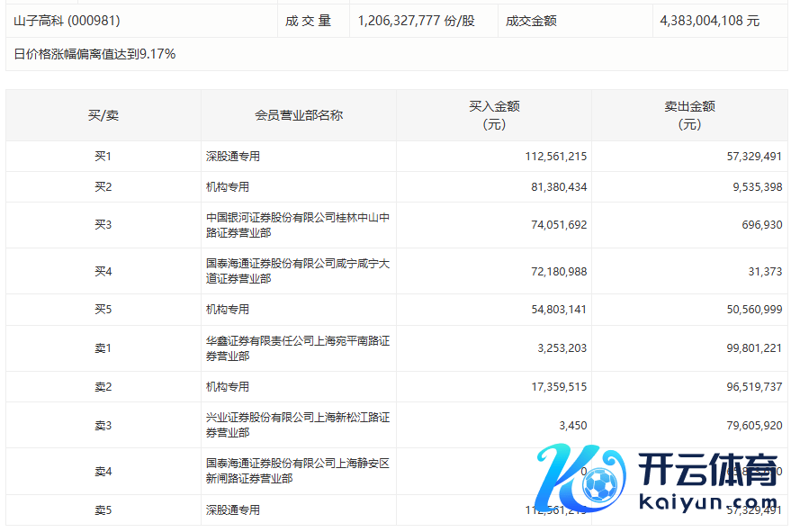Click the 会员营业部名称 column header
Viewport: 791px width, 532px height.
point(299,115)
